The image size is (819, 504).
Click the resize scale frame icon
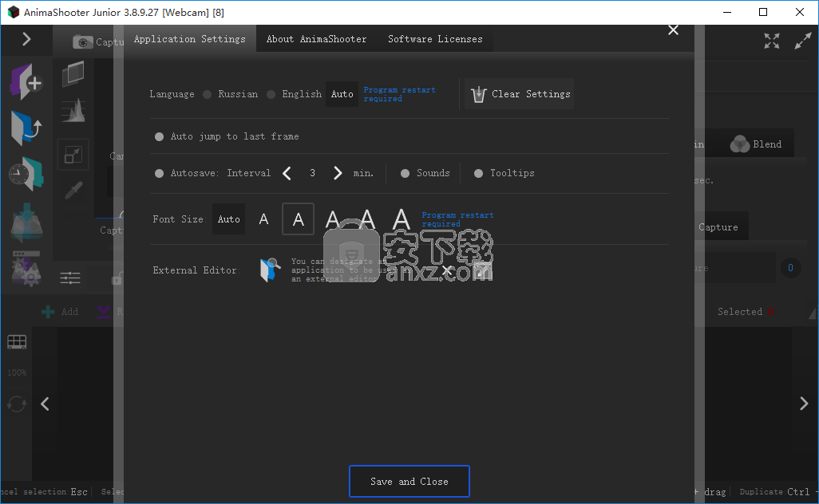point(73,155)
